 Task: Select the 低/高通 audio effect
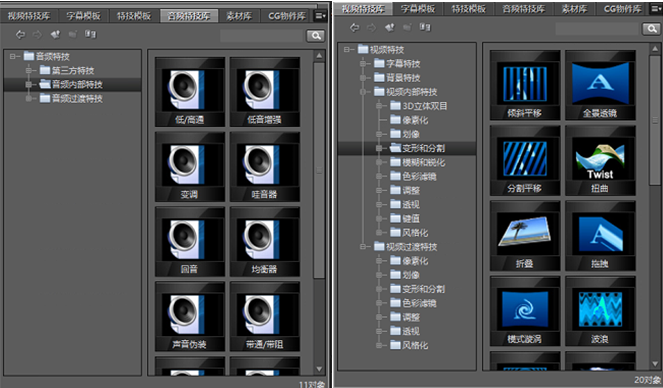pyautogui.click(x=190, y=92)
